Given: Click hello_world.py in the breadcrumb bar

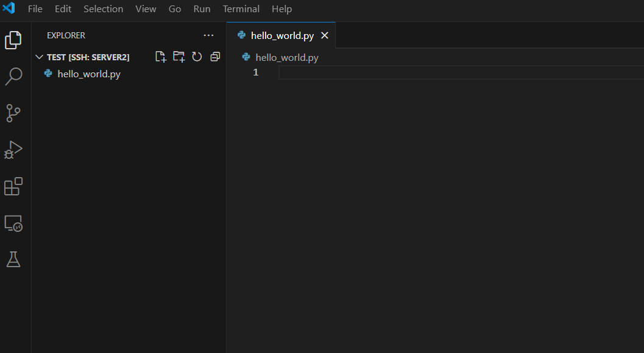Looking at the screenshot, I should [286, 57].
